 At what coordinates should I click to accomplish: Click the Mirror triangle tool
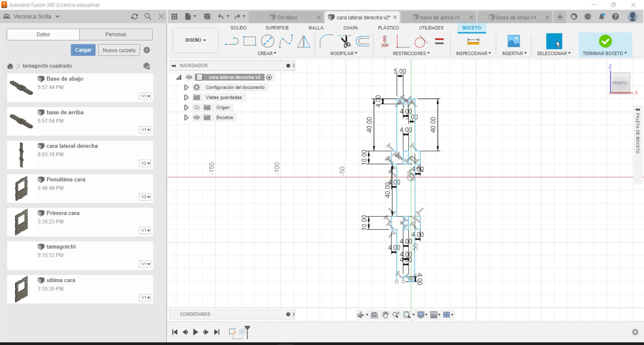point(304,41)
